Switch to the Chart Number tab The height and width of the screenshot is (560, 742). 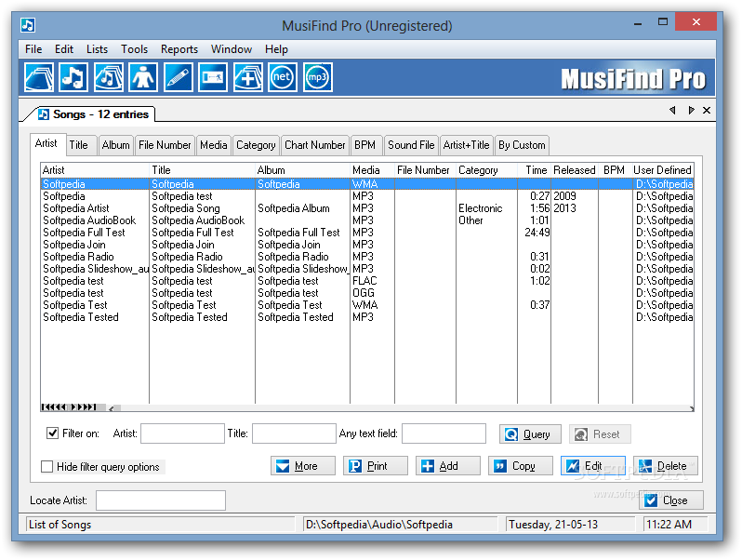pos(315,145)
